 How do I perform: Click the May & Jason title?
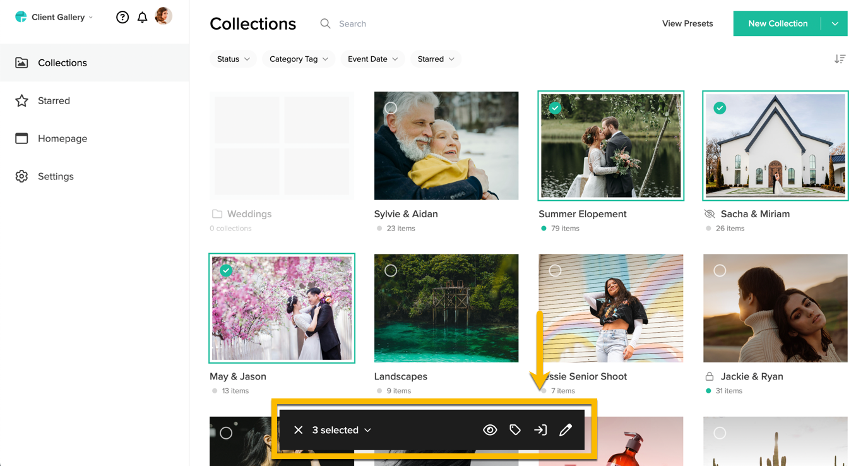pos(238,376)
